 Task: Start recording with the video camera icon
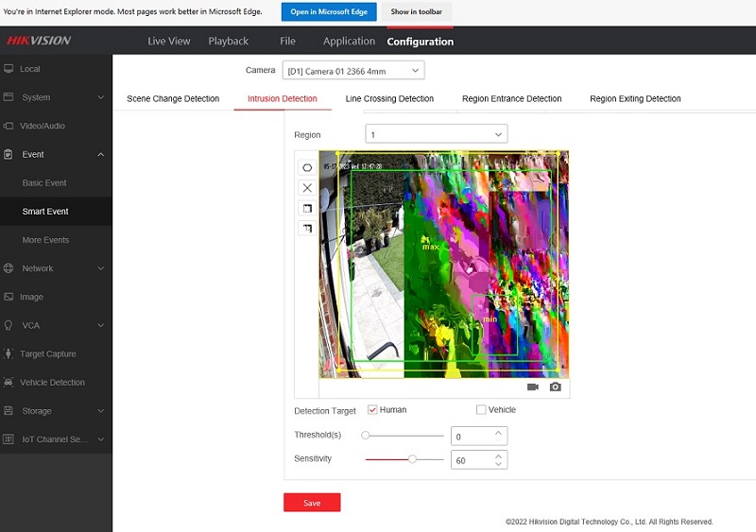(533, 386)
